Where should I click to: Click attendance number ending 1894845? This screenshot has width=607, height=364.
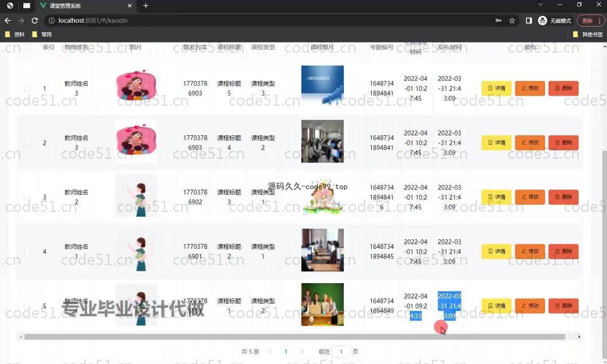(x=382, y=252)
